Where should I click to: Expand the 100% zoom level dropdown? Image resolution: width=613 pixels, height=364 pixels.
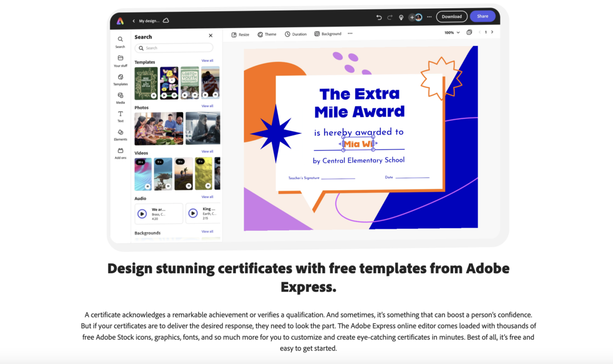coord(451,32)
